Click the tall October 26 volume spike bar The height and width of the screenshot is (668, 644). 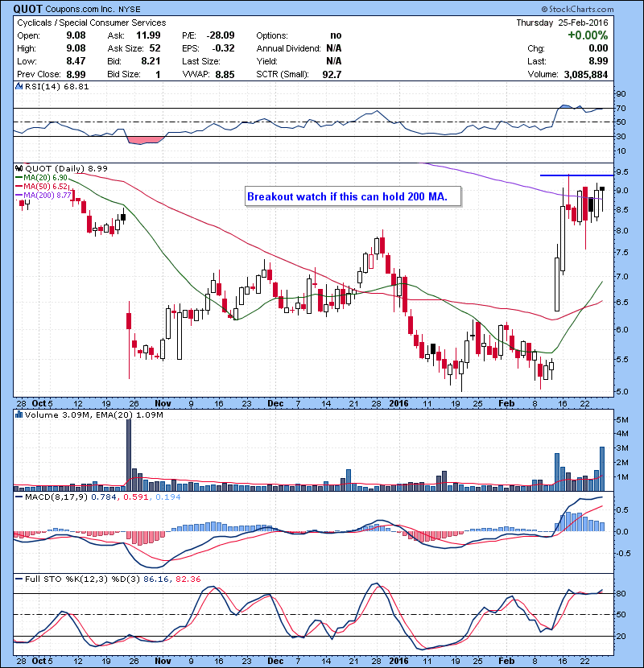click(x=129, y=454)
